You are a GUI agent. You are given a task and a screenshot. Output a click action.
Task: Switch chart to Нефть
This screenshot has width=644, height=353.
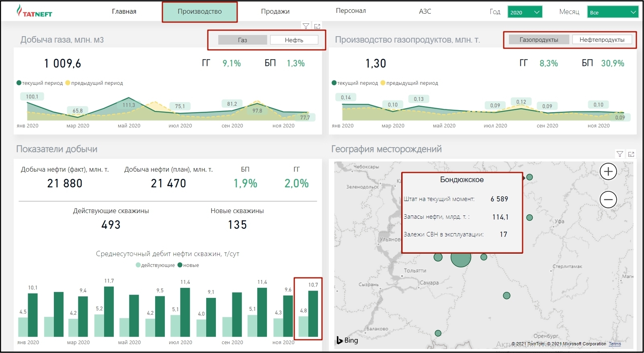(x=294, y=40)
